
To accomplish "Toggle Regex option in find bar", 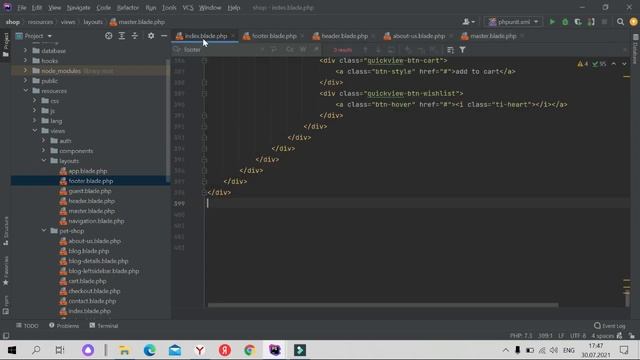I will pyautogui.click(x=316, y=50).
